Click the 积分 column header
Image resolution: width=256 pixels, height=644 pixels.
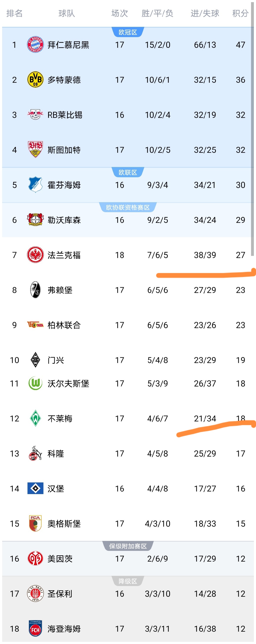[240, 13]
